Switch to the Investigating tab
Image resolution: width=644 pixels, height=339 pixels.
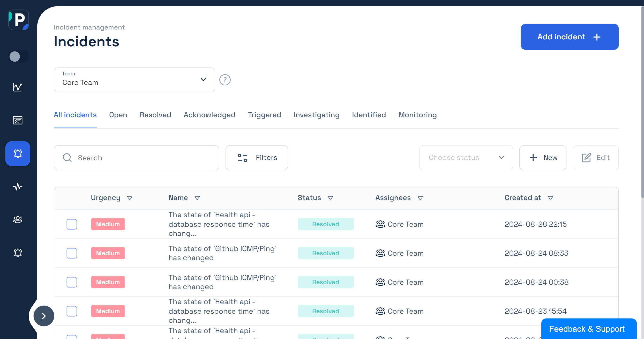coord(316,115)
